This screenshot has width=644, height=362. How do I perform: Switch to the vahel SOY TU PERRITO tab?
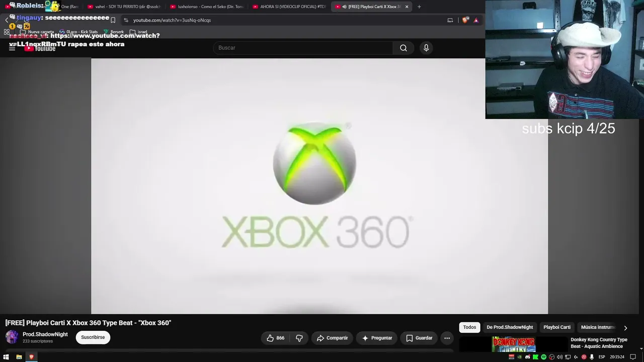click(123, 7)
